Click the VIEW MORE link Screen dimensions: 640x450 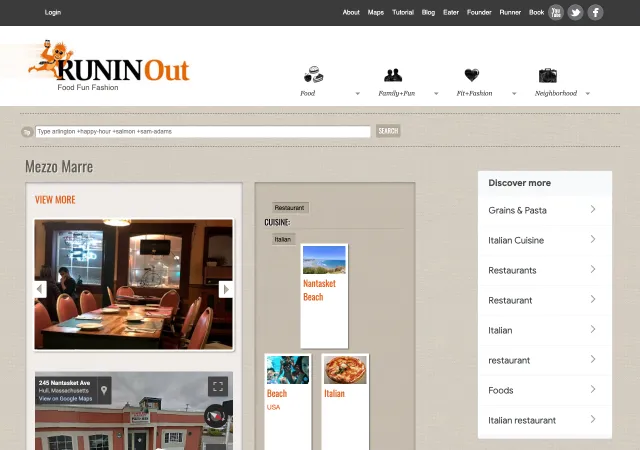pyautogui.click(x=55, y=200)
